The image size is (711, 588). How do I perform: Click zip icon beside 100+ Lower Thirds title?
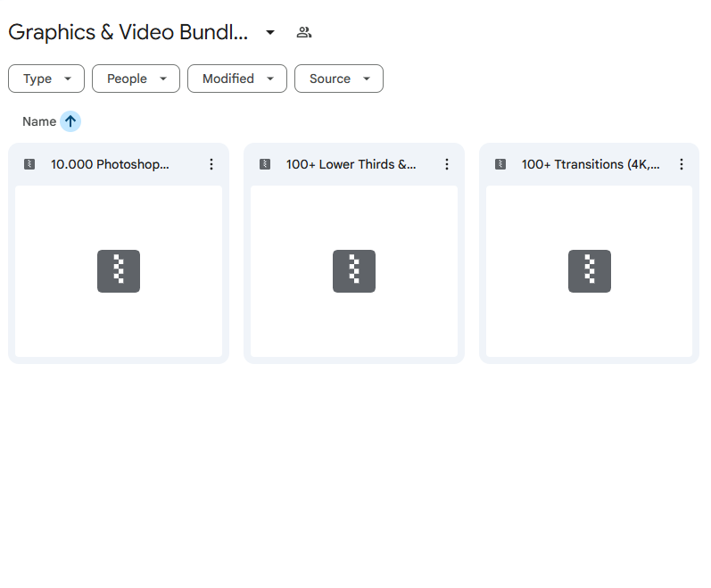(x=265, y=164)
